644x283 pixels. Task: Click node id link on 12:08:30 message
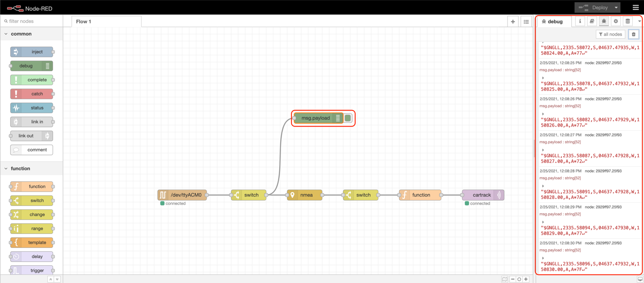click(603, 243)
